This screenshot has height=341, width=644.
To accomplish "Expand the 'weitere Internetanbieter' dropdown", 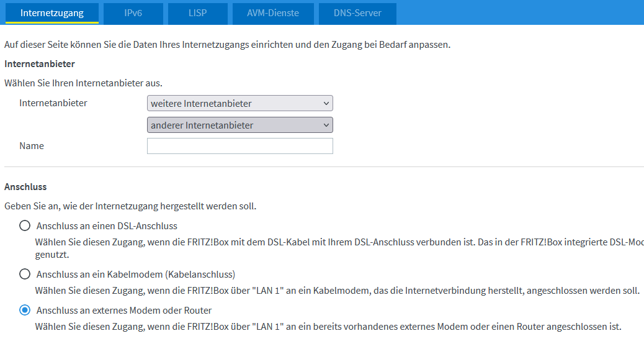I will 239,103.
